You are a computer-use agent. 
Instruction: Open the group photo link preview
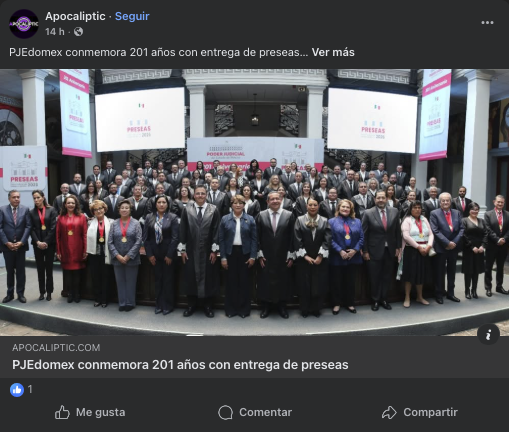click(254, 202)
